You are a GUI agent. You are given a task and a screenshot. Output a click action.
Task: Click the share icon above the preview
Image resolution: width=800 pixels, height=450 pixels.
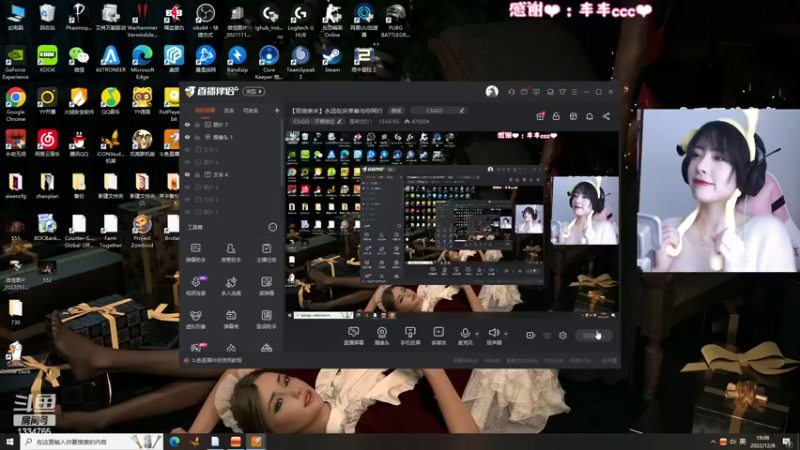(606, 116)
